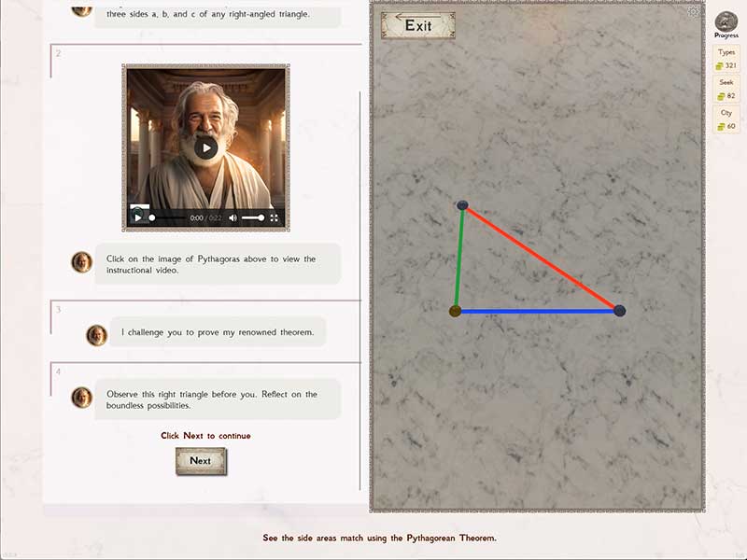747x560 pixels.
Task: Select the Types 321 coin card
Action: (726, 60)
